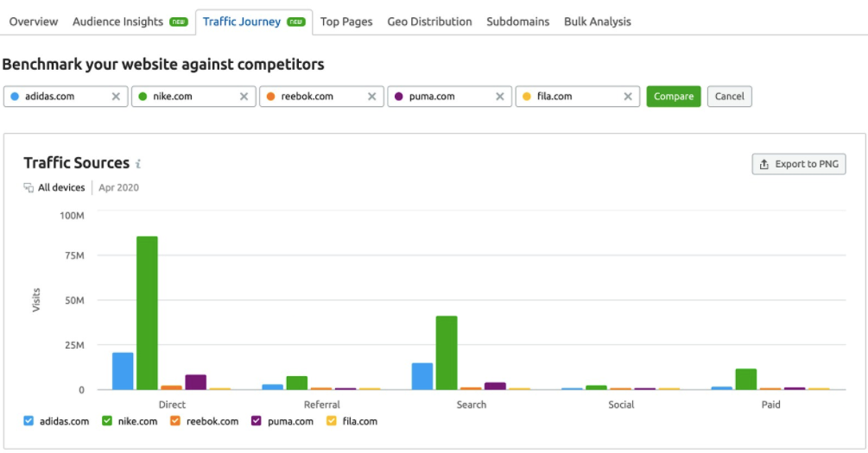This screenshot has height=453, width=868.
Task: Click the blue adidas.com Search bar
Action: pyautogui.click(x=422, y=376)
